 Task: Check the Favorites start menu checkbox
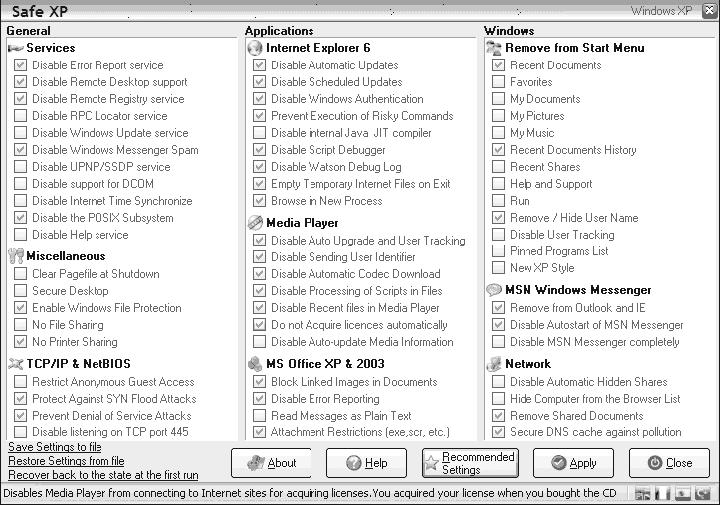498,82
